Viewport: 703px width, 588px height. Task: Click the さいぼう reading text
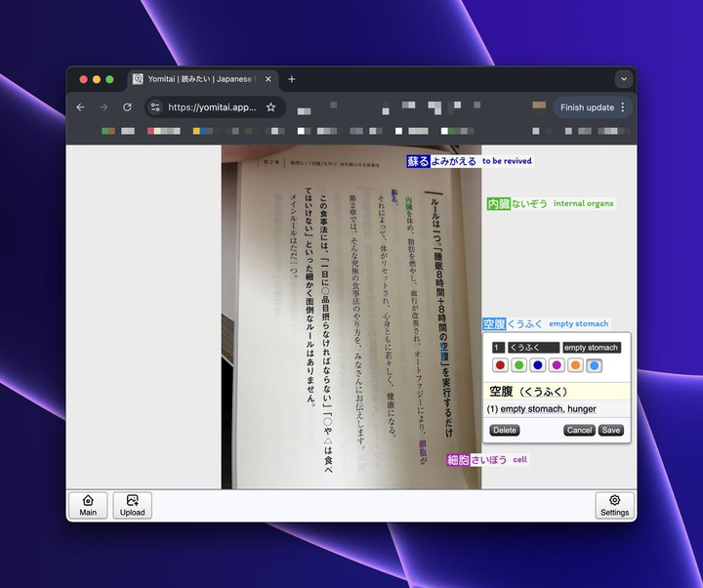(488, 460)
